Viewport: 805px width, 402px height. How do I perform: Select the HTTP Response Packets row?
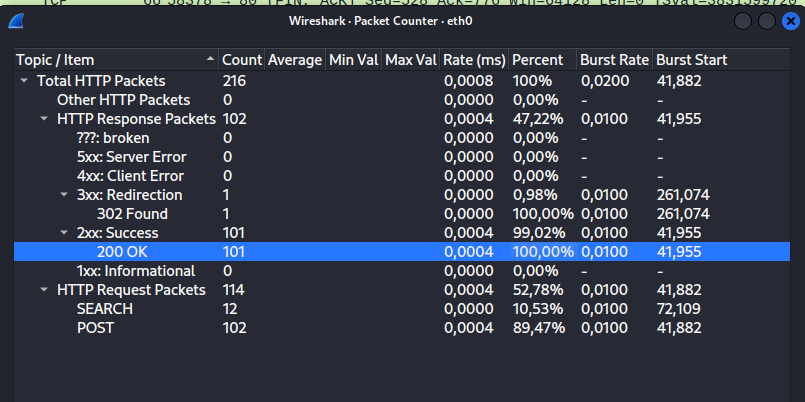402,119
